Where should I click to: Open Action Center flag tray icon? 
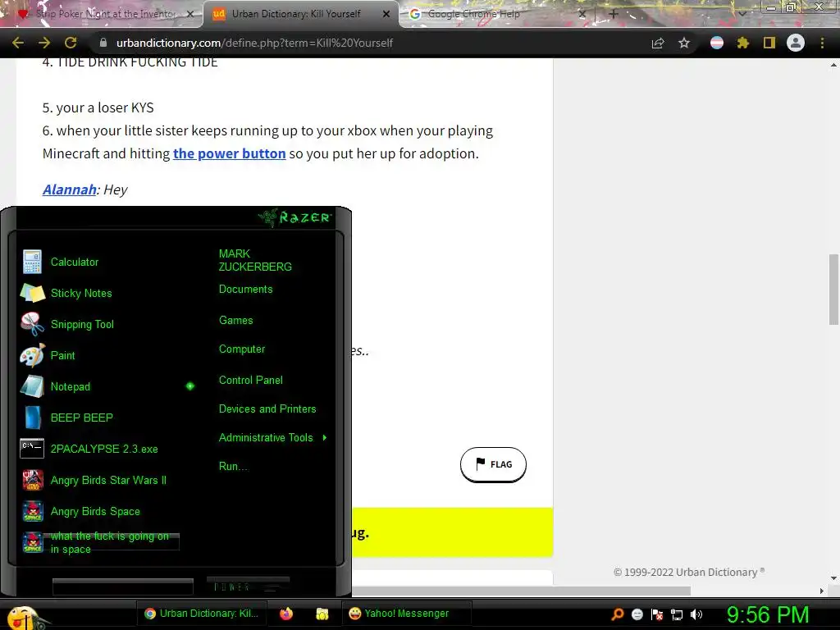[657, 614]
